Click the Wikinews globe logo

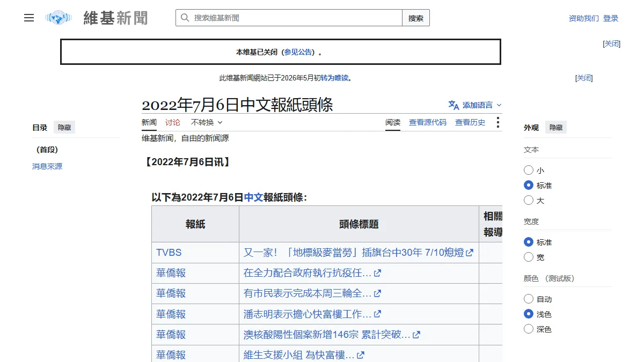coord(58,18)
